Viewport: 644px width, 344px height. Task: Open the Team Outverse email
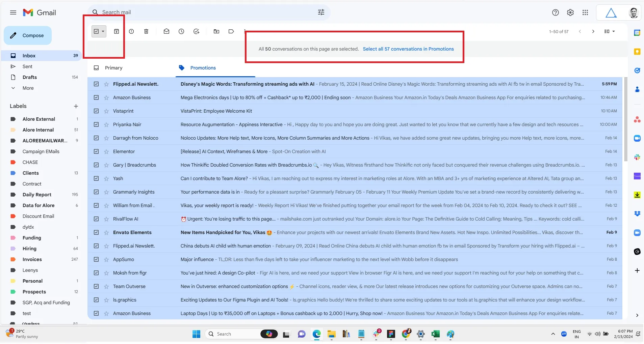355,286
